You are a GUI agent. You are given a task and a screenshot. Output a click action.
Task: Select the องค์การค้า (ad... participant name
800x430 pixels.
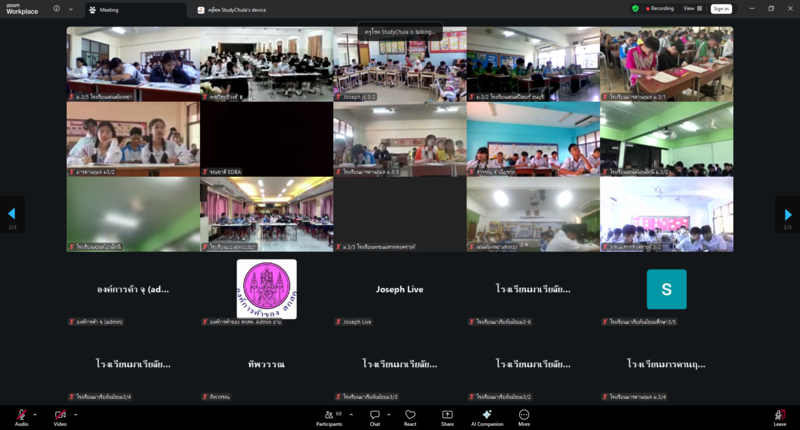point(133,289)
